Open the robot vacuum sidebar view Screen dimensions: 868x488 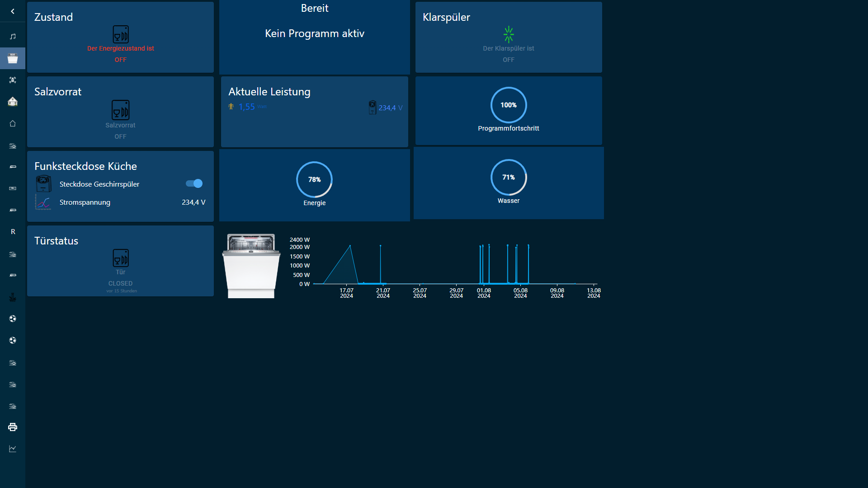pyautogui.click(x=13, y=80)
